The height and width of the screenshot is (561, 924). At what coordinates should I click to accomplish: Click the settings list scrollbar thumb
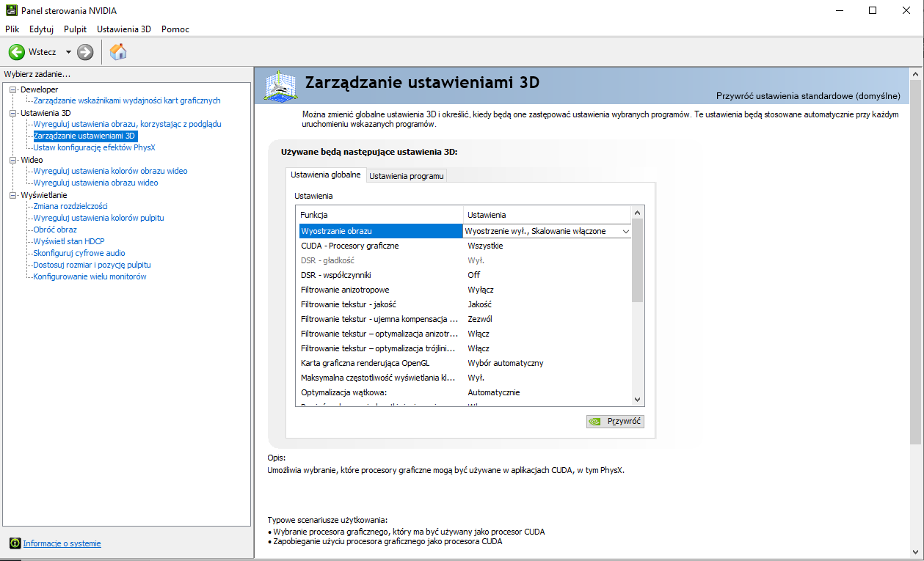pyautogui.click(x=637, y=260)
